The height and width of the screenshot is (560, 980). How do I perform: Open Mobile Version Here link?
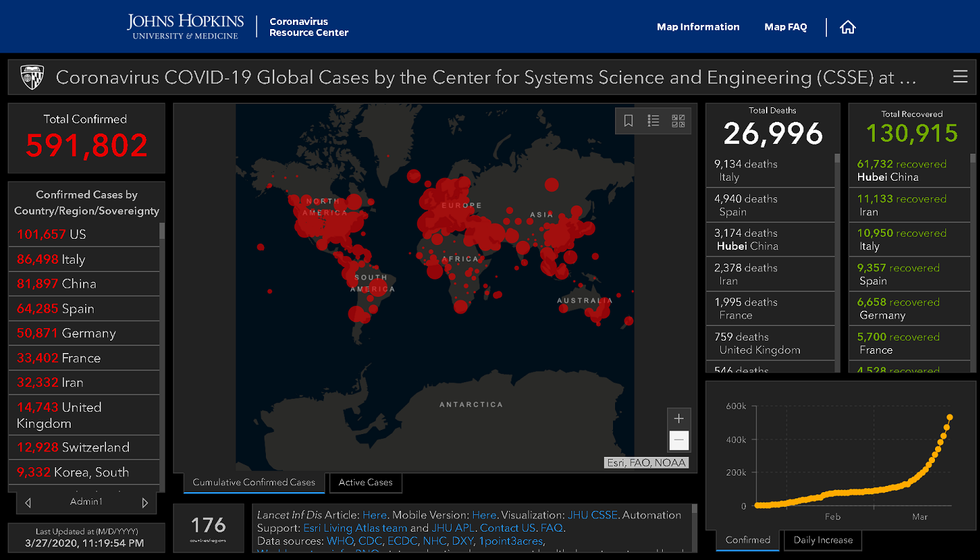pyautogui.click(x=484, y=515)
